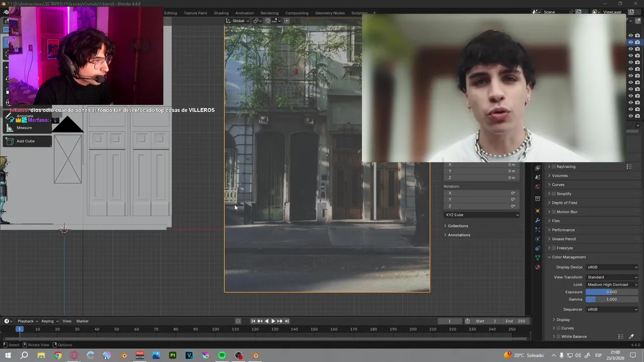Open the timeline editor type menu
This screenshot has width=644, height=362.
(9, 321)
